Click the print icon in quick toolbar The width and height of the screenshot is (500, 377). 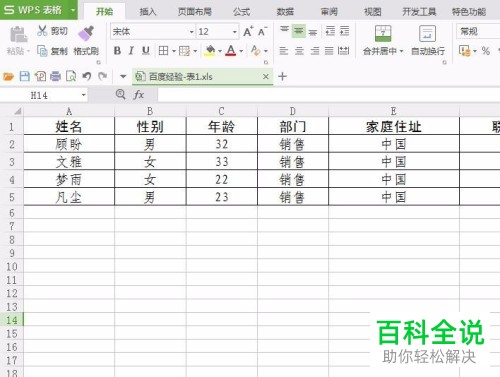(55, 77)
